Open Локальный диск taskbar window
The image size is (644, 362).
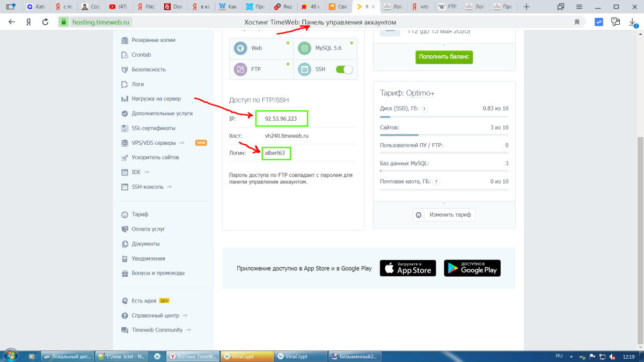67,356
